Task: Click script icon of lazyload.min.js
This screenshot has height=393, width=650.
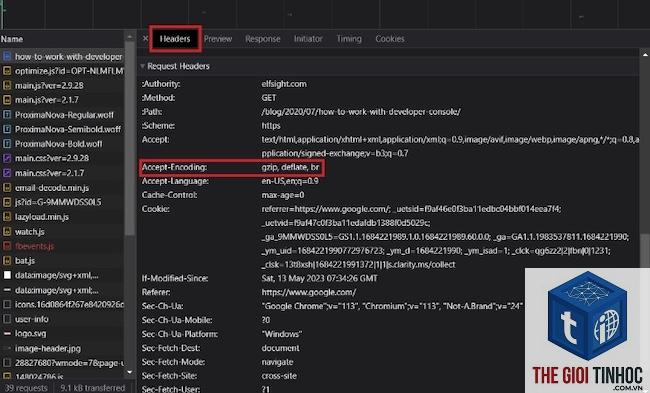Action: pos(7,217)
